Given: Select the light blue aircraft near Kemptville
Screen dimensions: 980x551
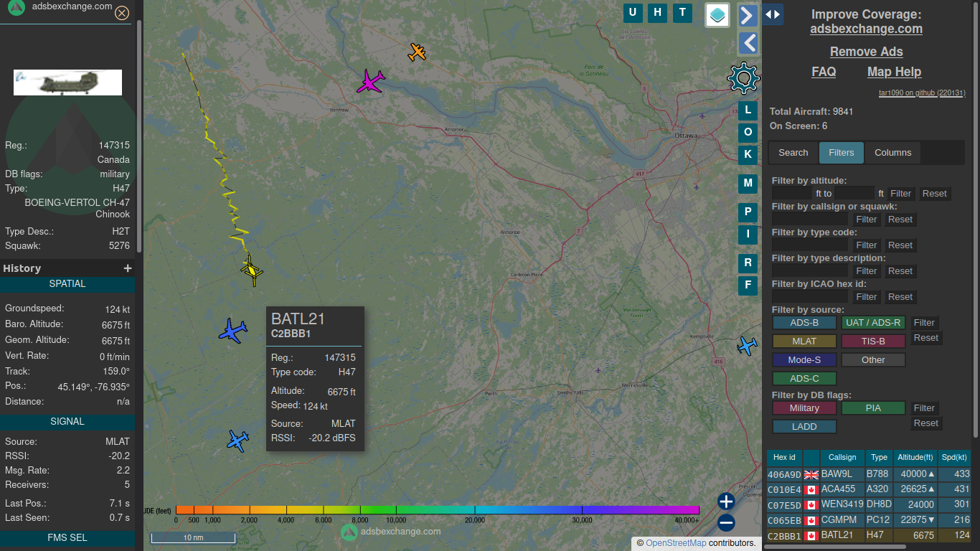Looking at the screenshot, I should pos(748,346).
